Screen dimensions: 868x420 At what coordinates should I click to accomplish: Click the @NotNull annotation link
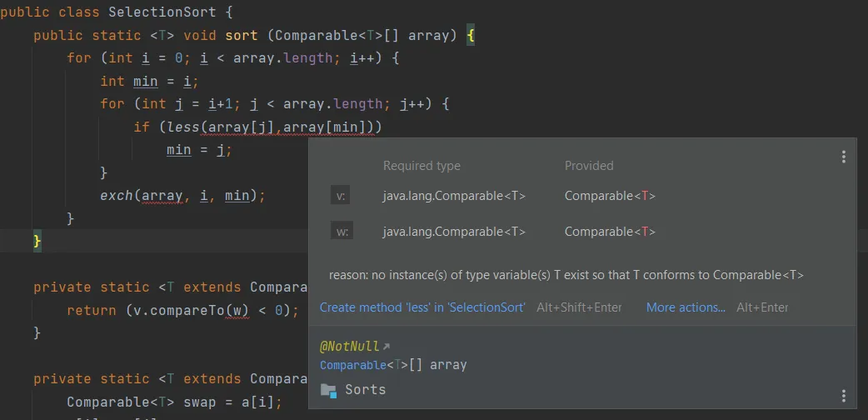pos(350,347)
